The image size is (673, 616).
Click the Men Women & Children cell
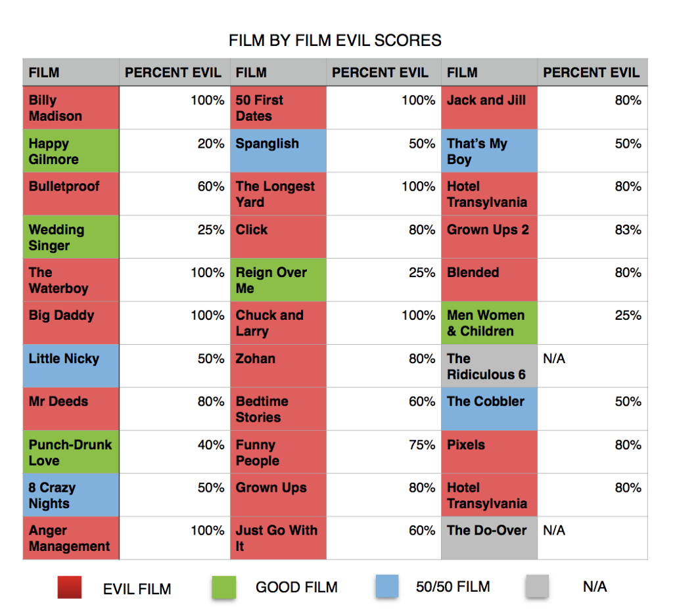[489, 323]
